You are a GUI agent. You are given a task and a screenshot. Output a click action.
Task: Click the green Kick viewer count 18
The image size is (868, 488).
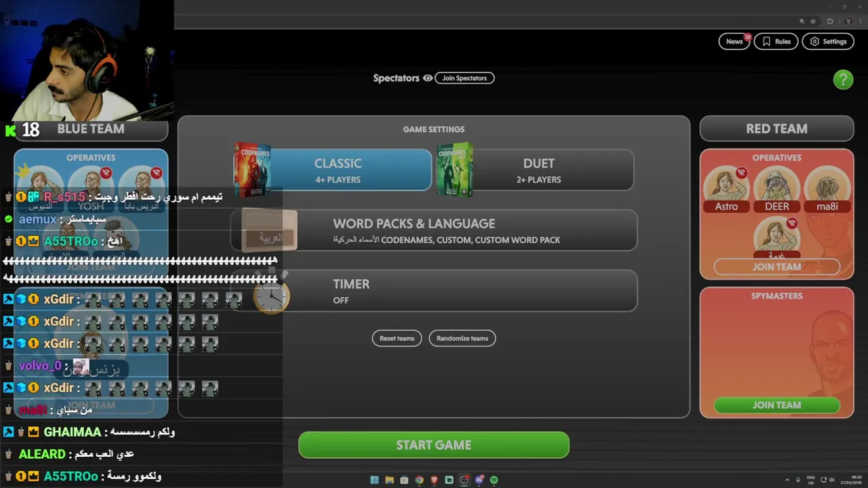pyautogui.click(x=22, y=129)
